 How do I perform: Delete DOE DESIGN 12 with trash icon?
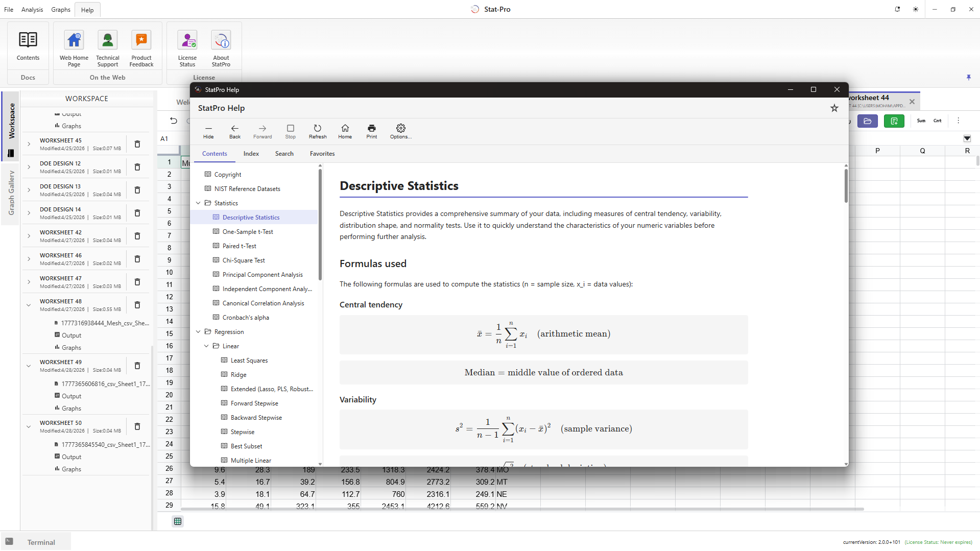pyautogui.click(x=137, y=167)
